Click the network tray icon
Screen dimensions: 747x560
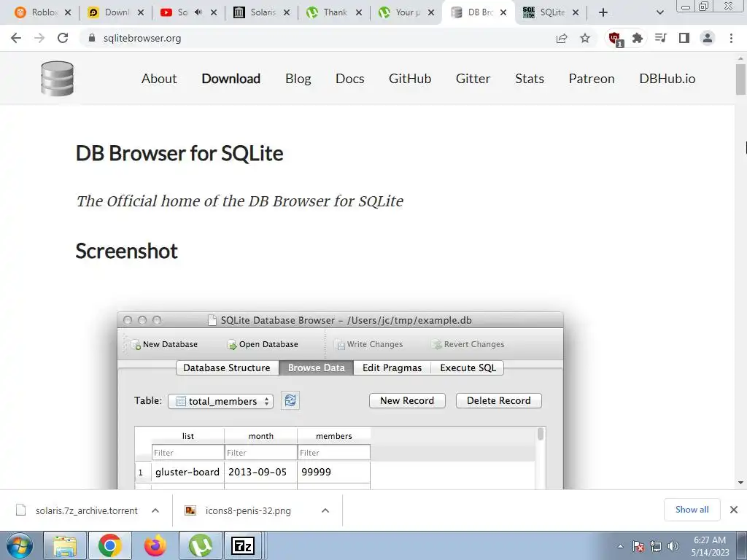[656, 546]
